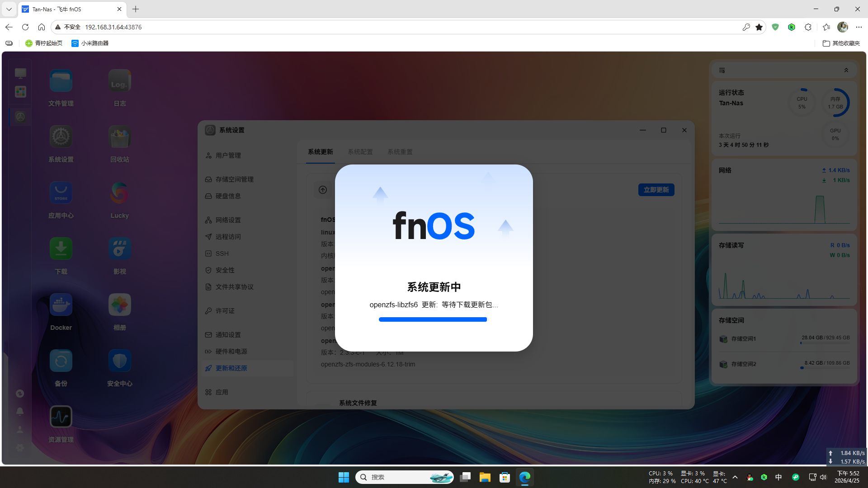Click the update arrow icon beside 立即更新

pyautogui.click(x=323, y=190)
